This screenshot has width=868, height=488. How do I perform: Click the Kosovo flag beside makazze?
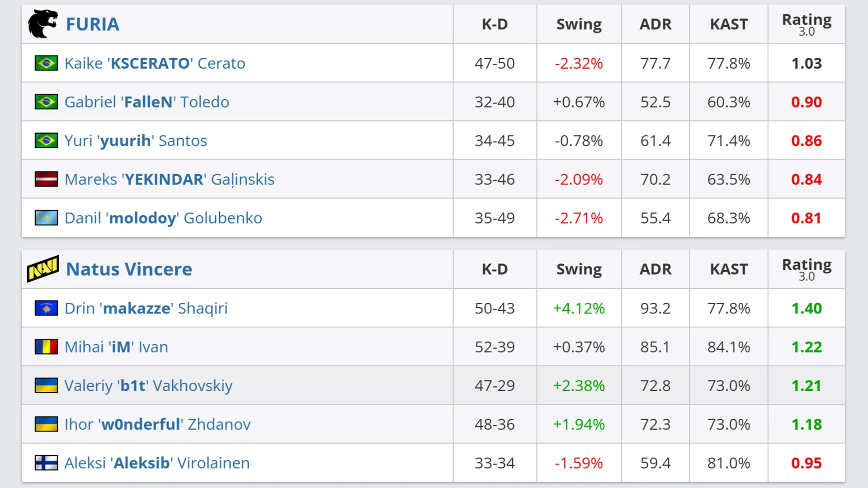[46, 308]
